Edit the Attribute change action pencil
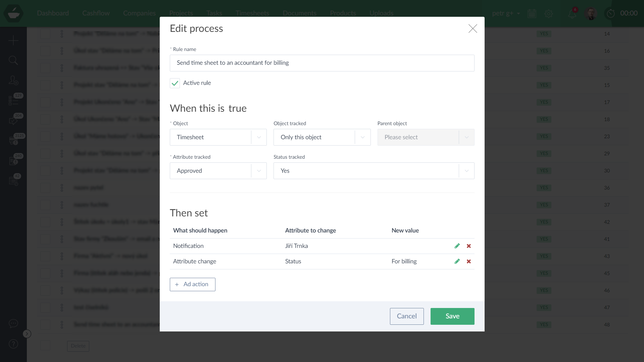The image size is (644, 362). tap(457, 261)
